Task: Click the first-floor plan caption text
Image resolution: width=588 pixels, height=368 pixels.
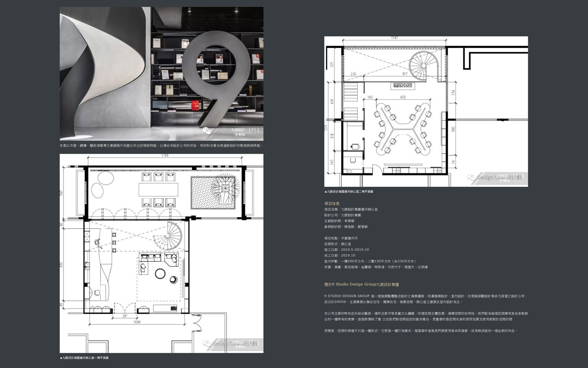Action: (84, 357)
